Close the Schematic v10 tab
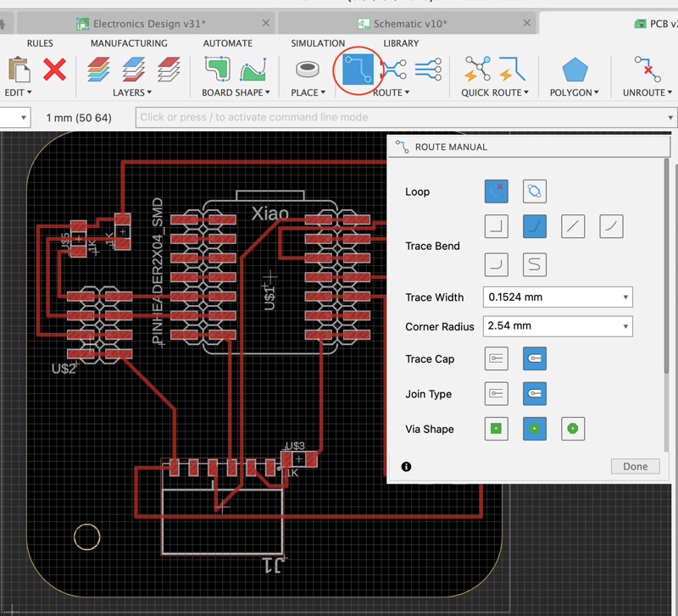The width and height of the screenshot is (678, 616). point(526,23)
